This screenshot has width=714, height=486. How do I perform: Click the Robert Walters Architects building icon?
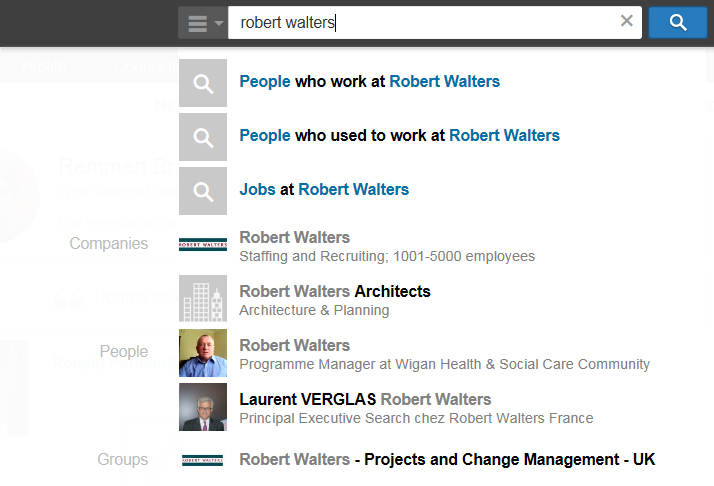pyautogui.click(x=203, y=299)
